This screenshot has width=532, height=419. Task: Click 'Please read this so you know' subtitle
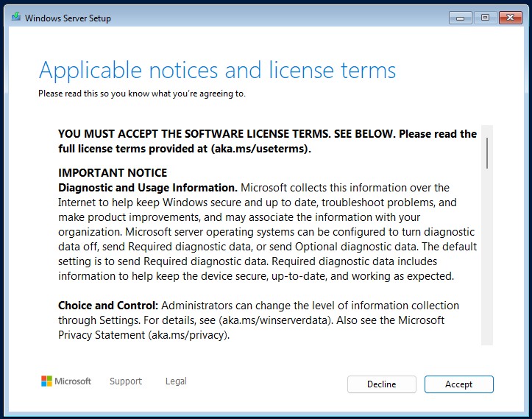pos(141,94)
